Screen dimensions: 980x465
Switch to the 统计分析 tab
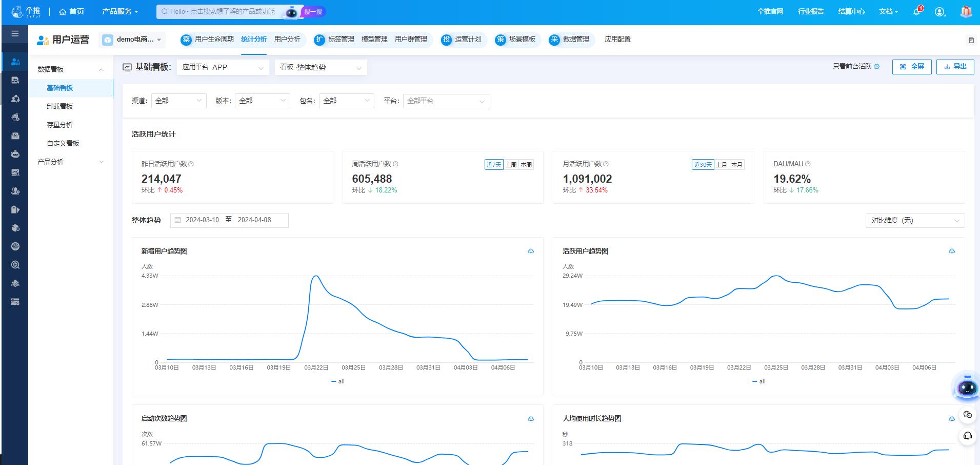coord(254,40)
